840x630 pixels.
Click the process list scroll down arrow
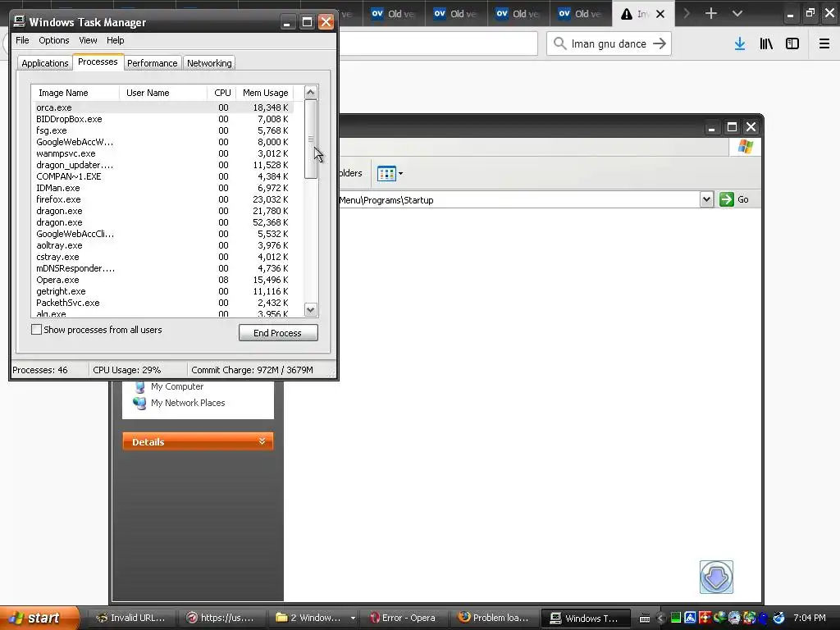coord(311,309)
